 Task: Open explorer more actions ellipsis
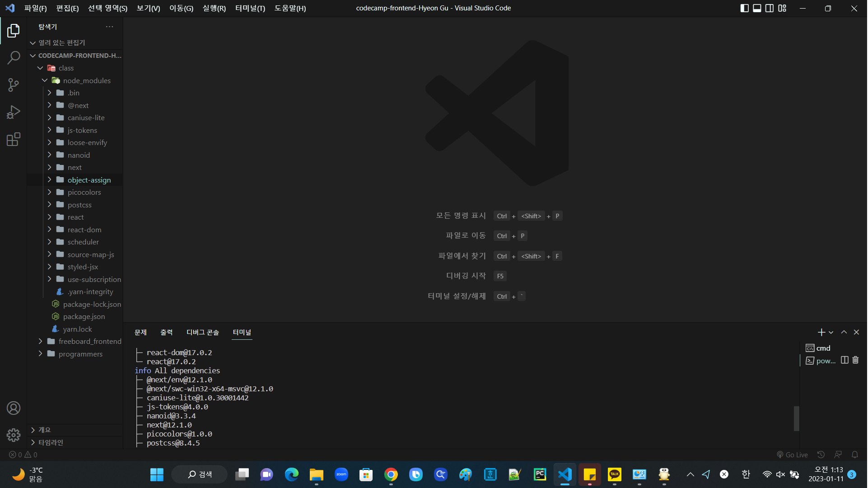[109, 27]
